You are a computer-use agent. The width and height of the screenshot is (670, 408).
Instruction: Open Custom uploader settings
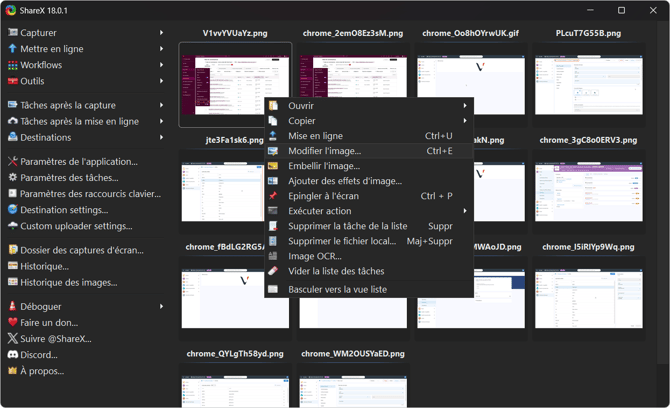(x=76, y=226)
